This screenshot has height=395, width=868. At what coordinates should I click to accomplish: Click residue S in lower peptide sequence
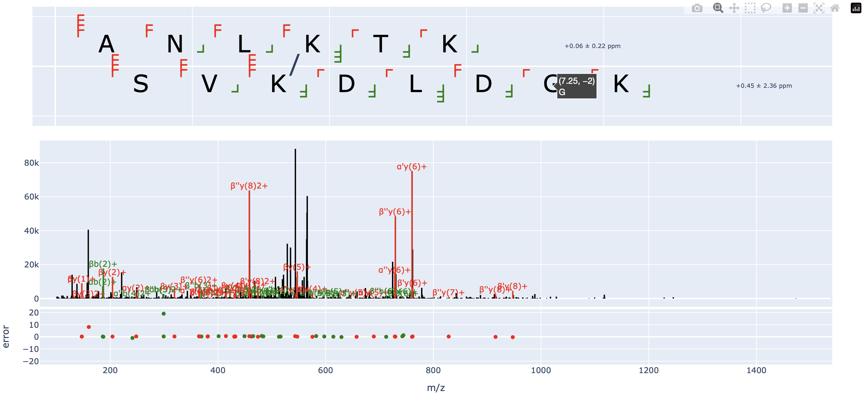coord(140,84)
